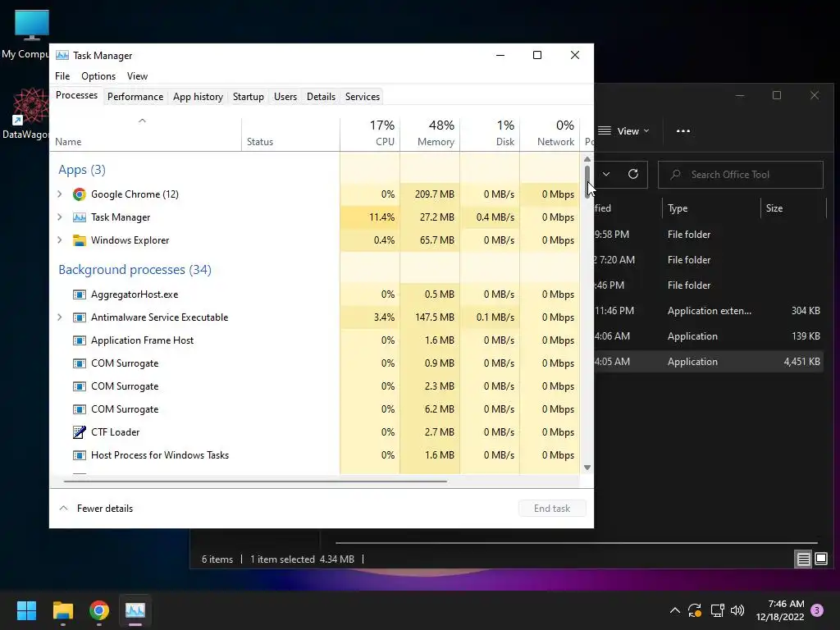
Task: Switch to the Details tab
Action: [x=321, y=97]
